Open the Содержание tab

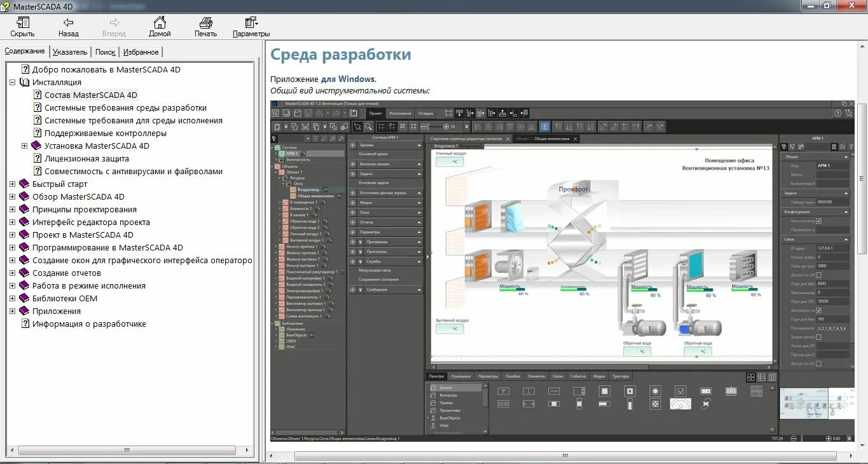25,51
